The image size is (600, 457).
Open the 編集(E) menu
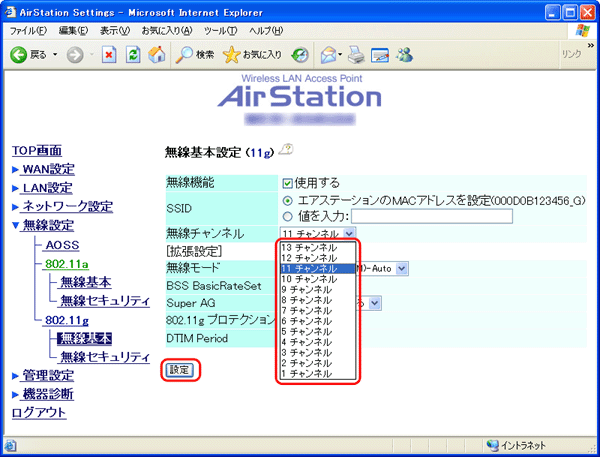point(73,31)
